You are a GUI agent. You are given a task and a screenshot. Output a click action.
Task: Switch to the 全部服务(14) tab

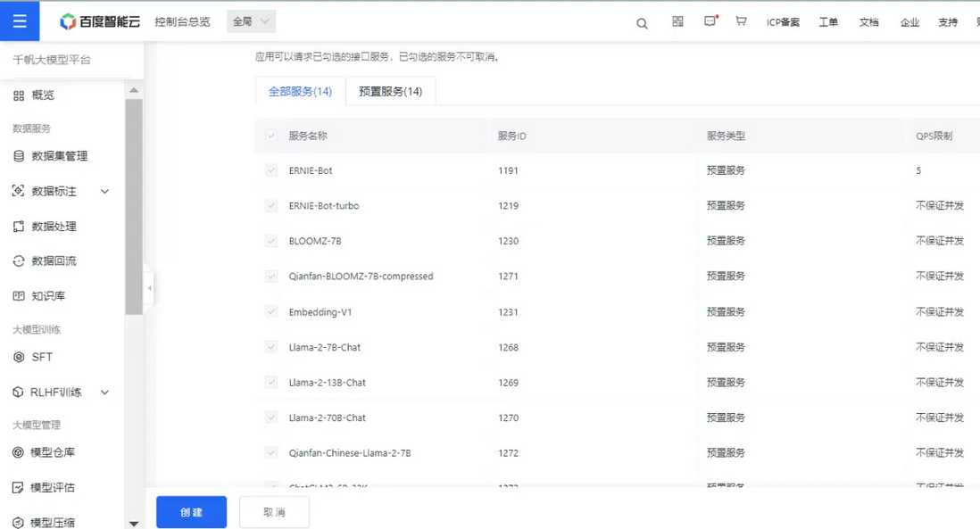point(300,92)
